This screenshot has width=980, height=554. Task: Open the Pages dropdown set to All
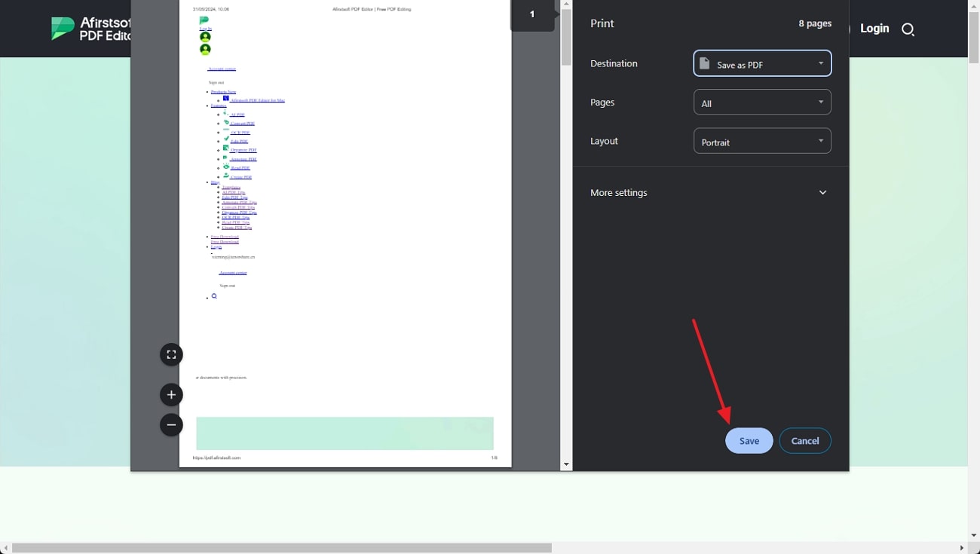pyautogui.click(x=762, y=103)
